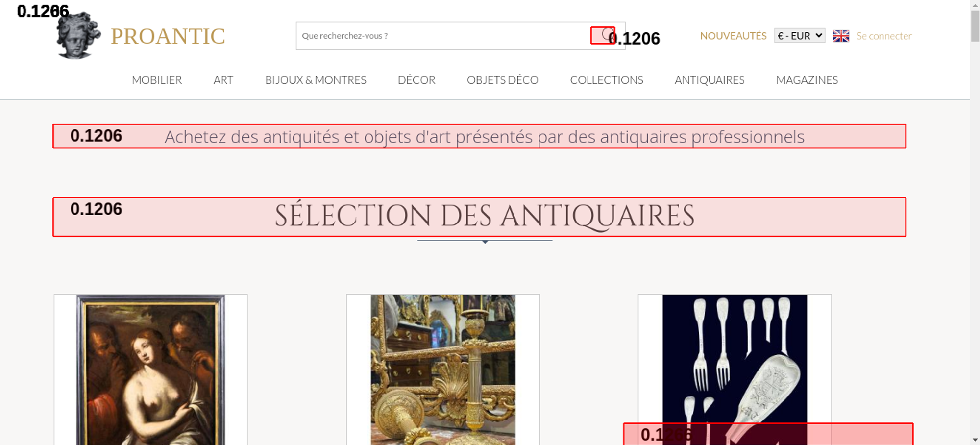980x445 pixels.
Task: Open the COLLECTIONS menu
Action: (607, 80)
